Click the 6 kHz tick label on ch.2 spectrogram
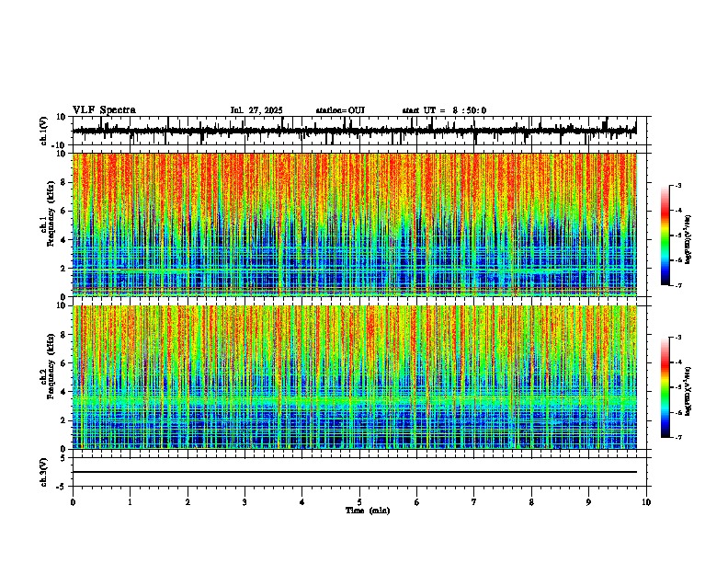The height and width of the screenshot is (563, 728). (64, 362)
